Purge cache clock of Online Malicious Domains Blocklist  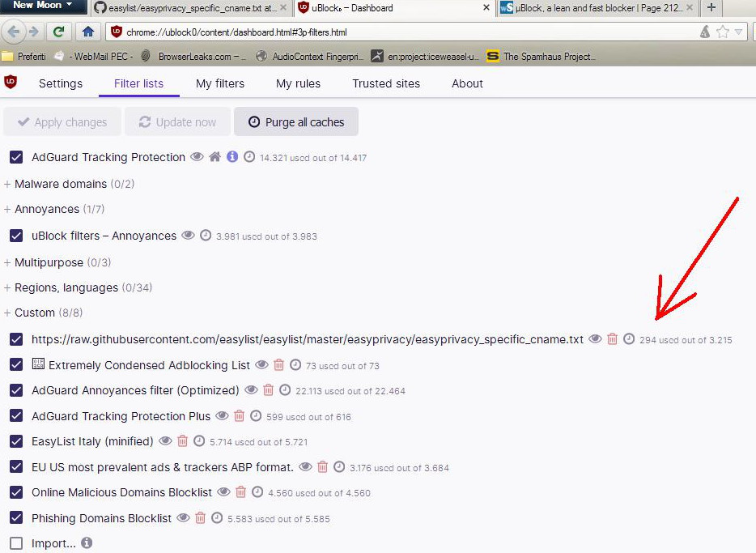pyautogui.click(x=257, y=492)
